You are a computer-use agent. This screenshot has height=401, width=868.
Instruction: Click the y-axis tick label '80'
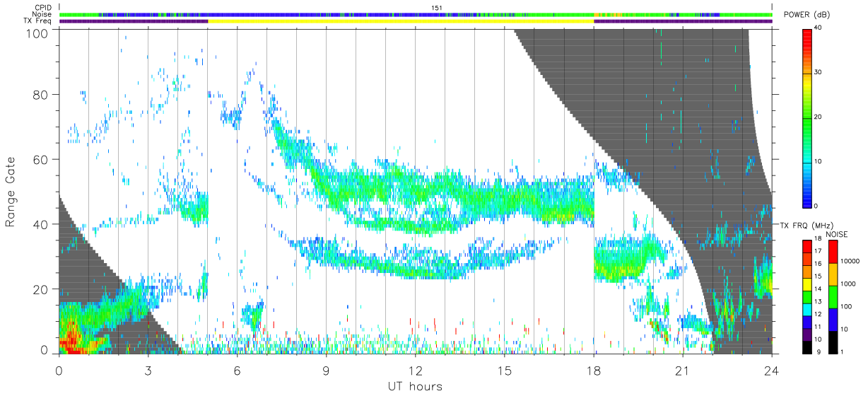[42, 95]
